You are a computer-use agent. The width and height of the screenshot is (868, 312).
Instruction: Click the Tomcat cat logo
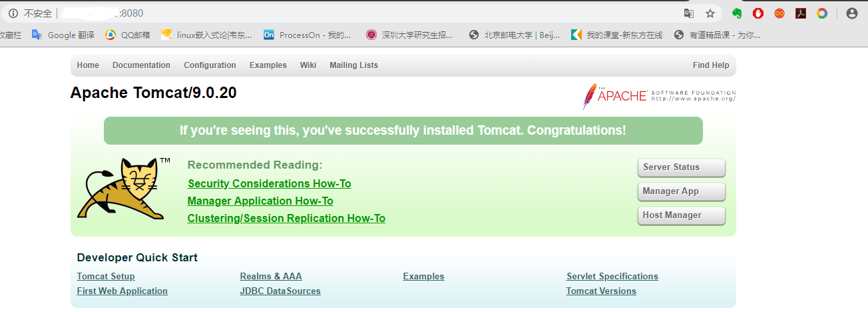click(124, 189)
